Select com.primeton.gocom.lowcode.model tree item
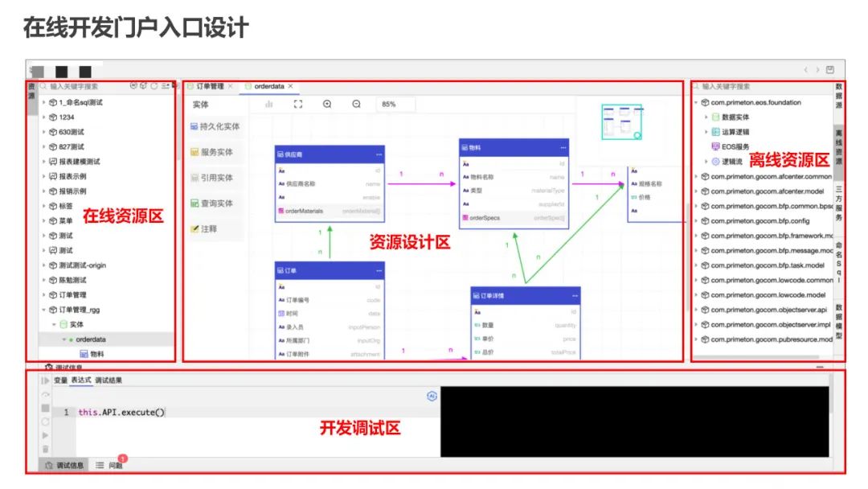 [768, 295]
